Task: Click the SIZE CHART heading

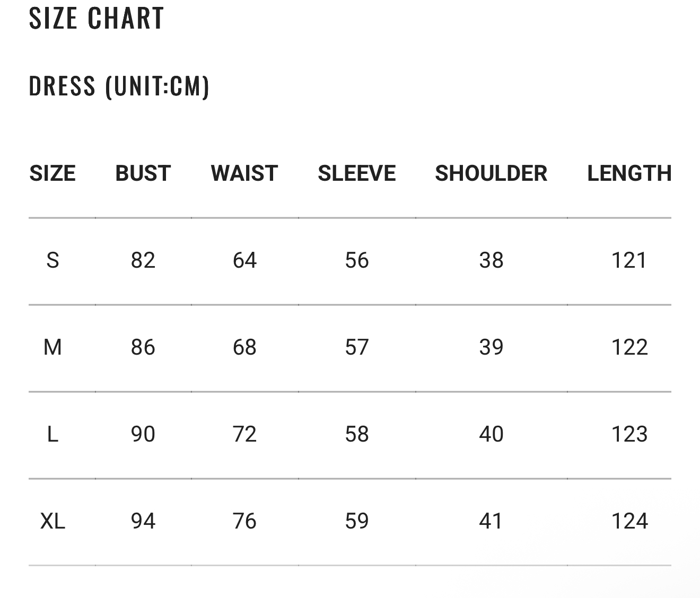Action: click(x=96, y=17)
